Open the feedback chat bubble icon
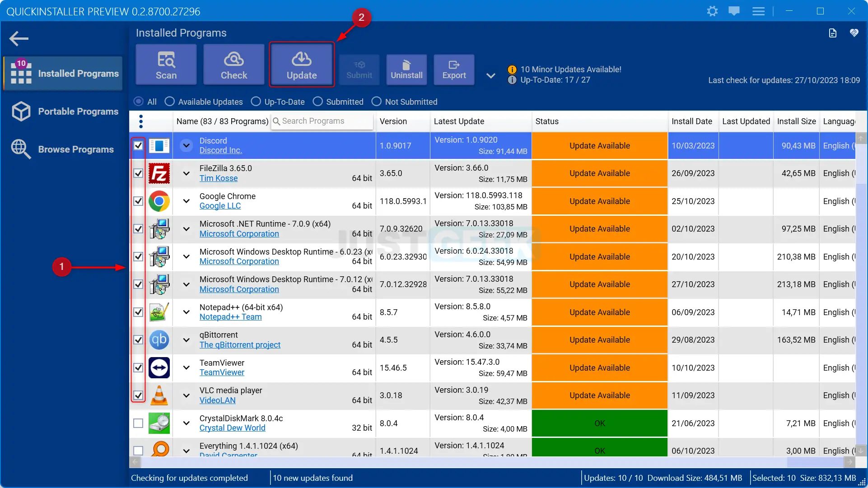Viewport: 868px width, 488px height. tap(734, 11)
